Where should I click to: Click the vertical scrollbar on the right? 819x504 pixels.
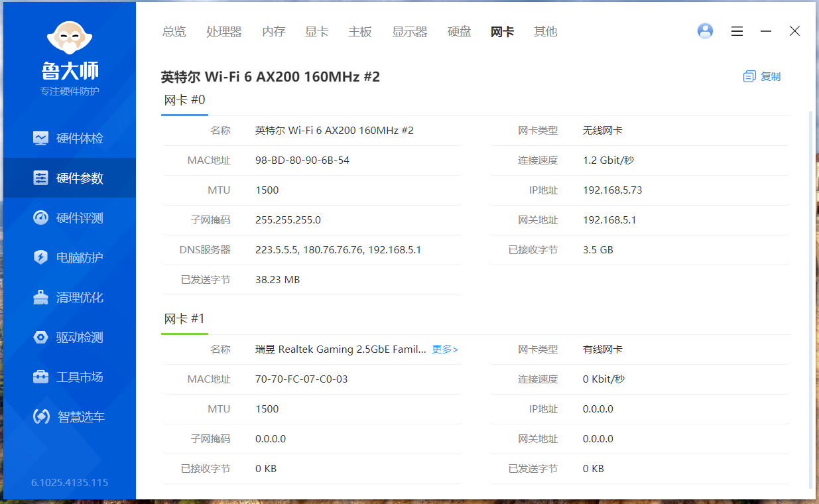tap(811, 298)
